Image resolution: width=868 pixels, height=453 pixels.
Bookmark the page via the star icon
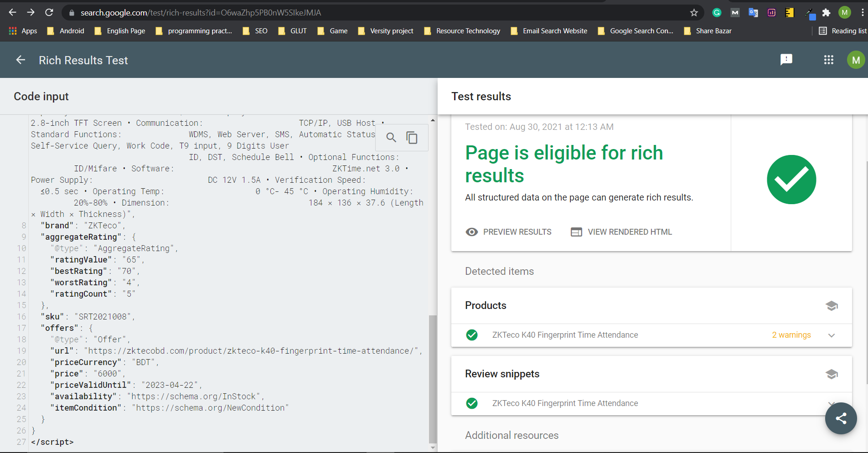[694, 12]
